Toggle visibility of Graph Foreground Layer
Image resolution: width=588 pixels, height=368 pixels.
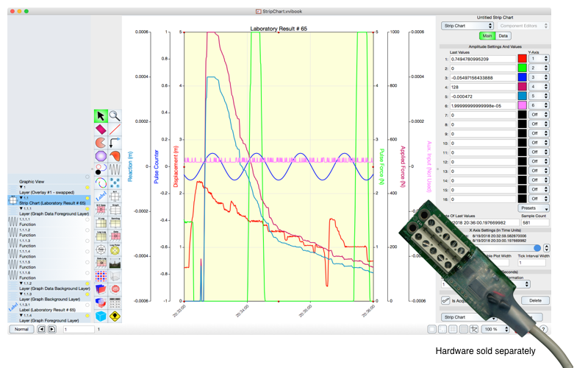[87, 316]
